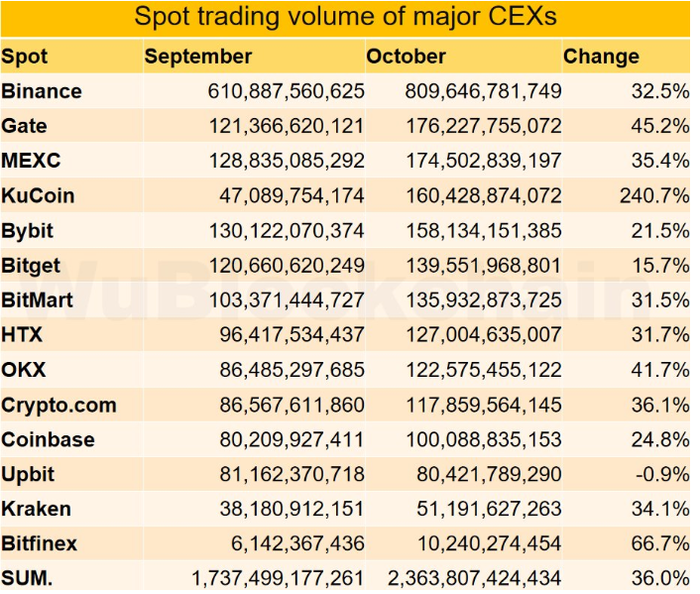Click the table title 'Spot trading volume of major CEXs'

(345, 17)
